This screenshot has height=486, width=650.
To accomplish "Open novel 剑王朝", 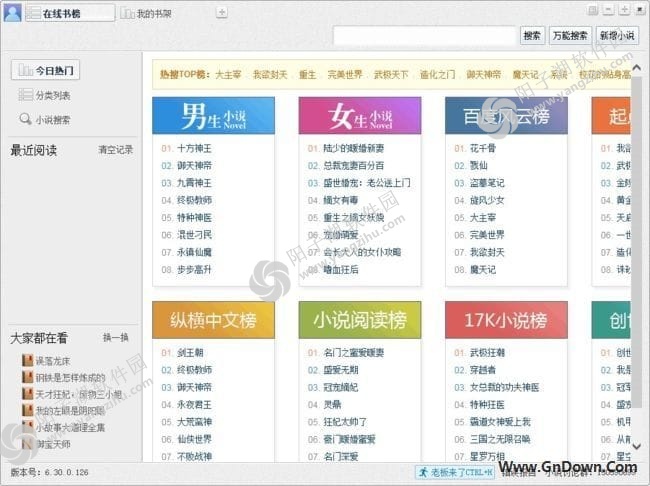I will (x=190, y=352).
